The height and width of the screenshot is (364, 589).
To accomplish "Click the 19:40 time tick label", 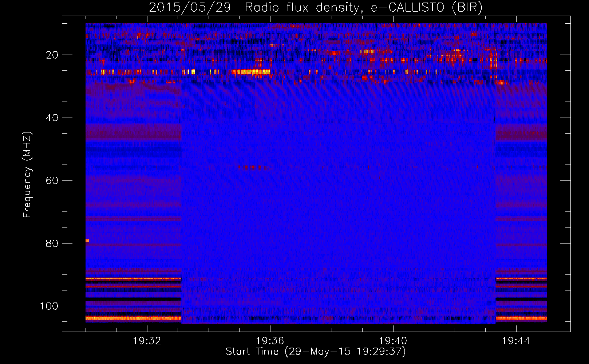I will tap(393, 341).
